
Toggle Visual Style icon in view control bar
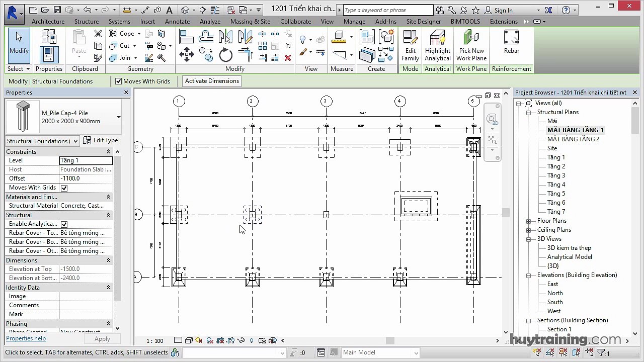click(189, 340)
